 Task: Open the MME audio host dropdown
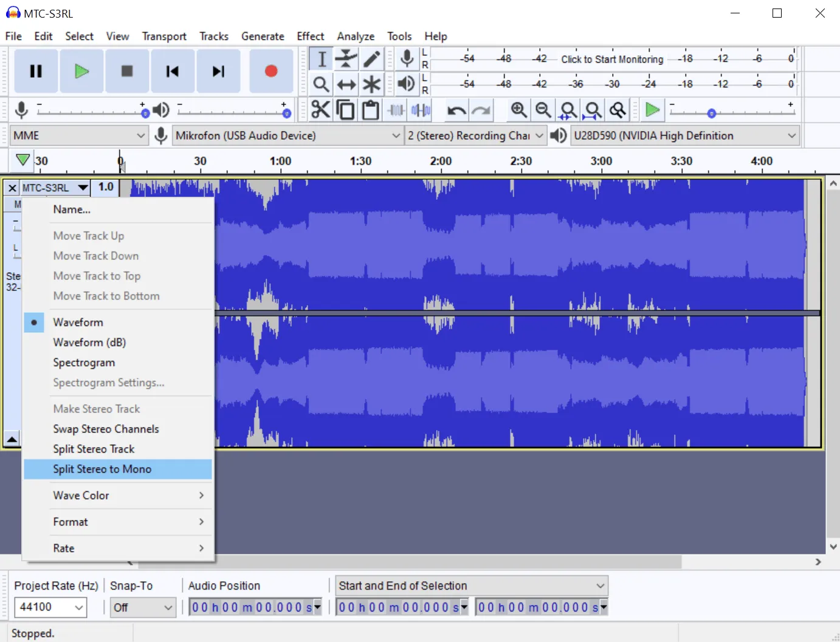(x=79, y=135)
